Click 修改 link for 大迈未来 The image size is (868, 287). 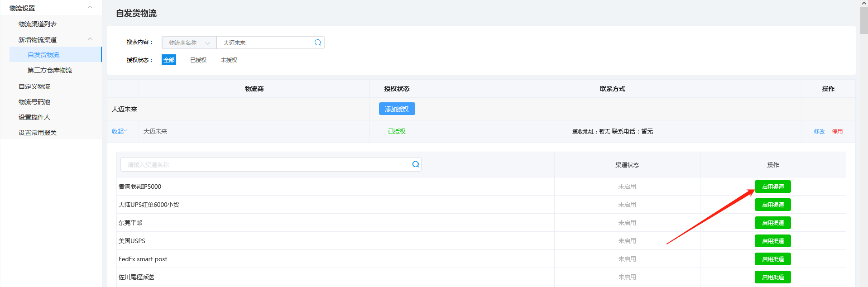pos(819,131)
